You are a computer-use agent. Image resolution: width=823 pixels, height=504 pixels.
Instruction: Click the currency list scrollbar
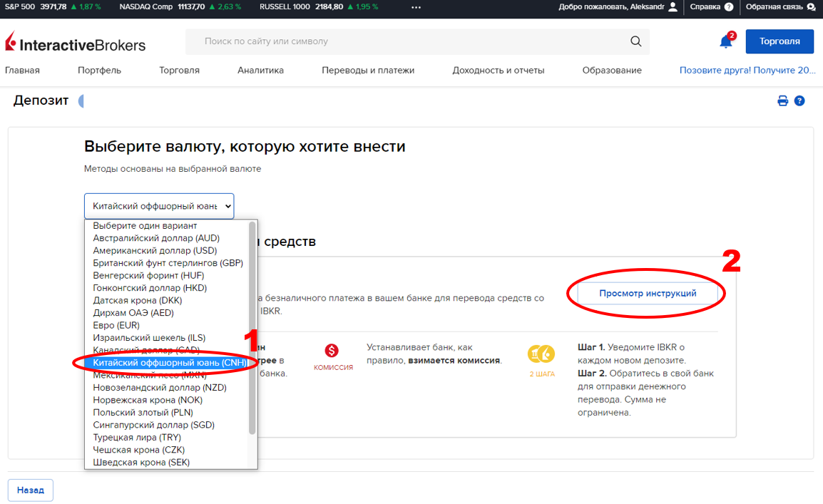click(252, 328)
